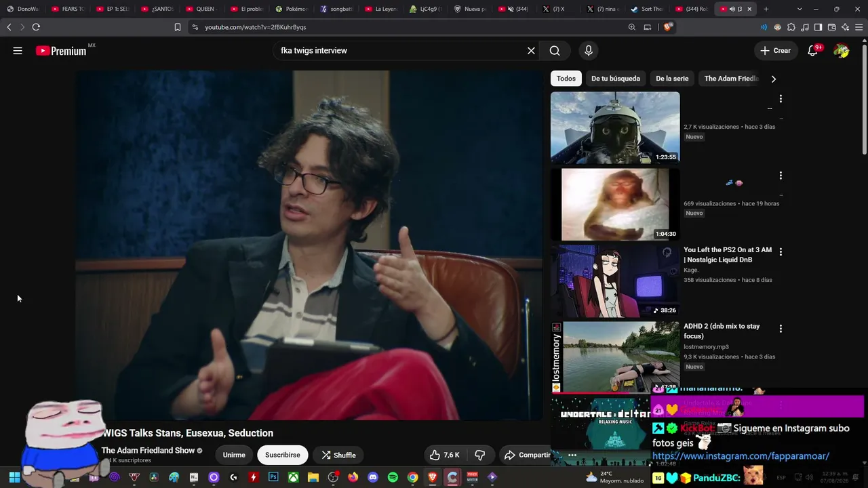868x488 pixels.
Task: Select the 'De tu búsqueda' chip
Action: (x=616, y=79)
